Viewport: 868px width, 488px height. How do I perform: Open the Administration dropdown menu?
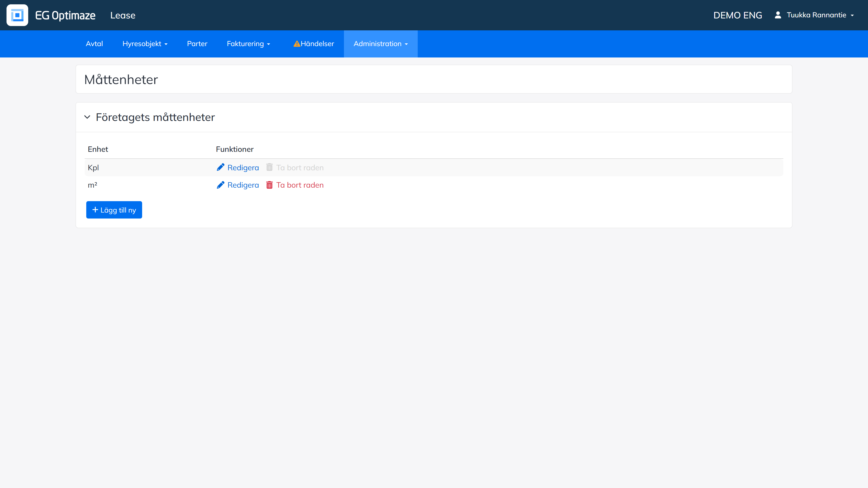[380, 44]
